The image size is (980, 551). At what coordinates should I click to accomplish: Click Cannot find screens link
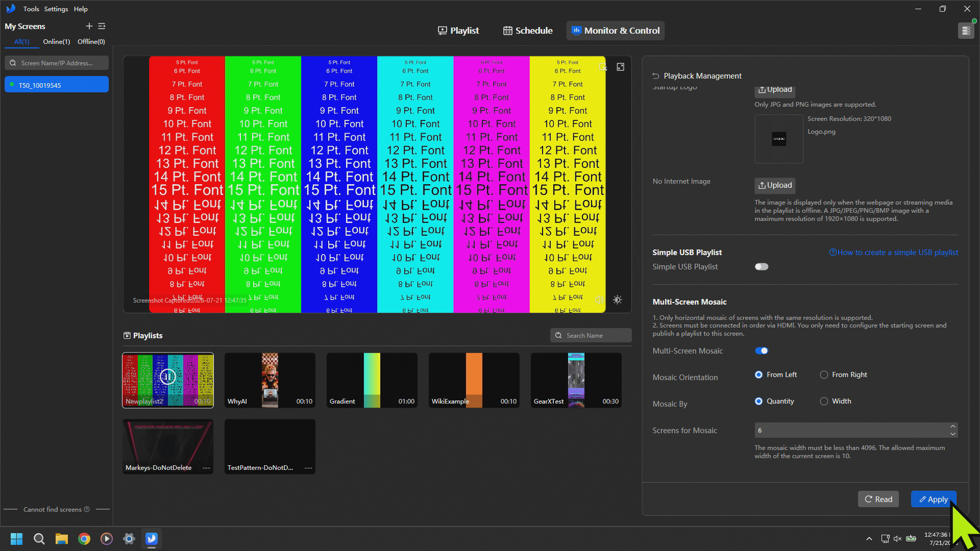pos(53,509)
